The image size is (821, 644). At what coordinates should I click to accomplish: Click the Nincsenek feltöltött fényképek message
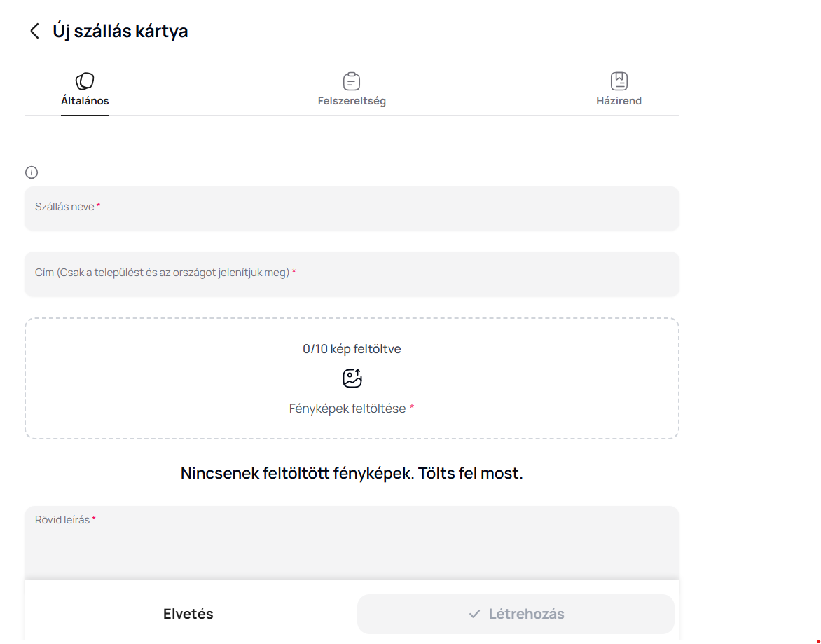352,473
